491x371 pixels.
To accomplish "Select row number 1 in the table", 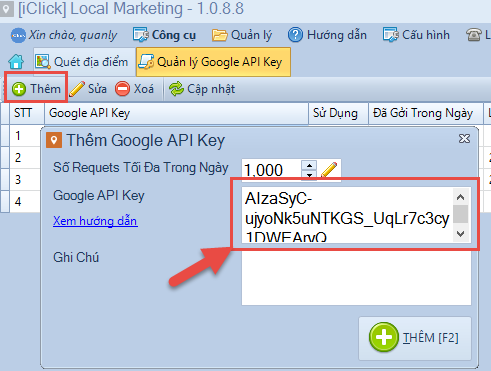I will pyautogui.click(x=18, y=136).
